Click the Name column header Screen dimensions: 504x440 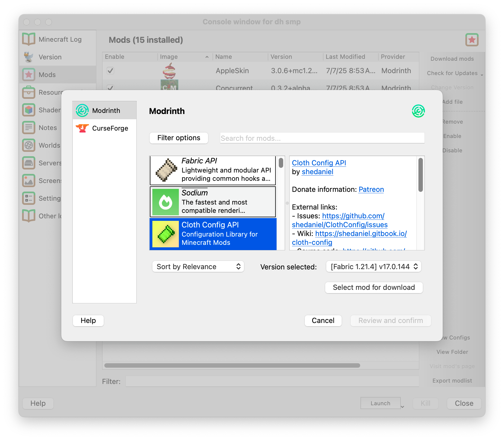click(240, 57)
